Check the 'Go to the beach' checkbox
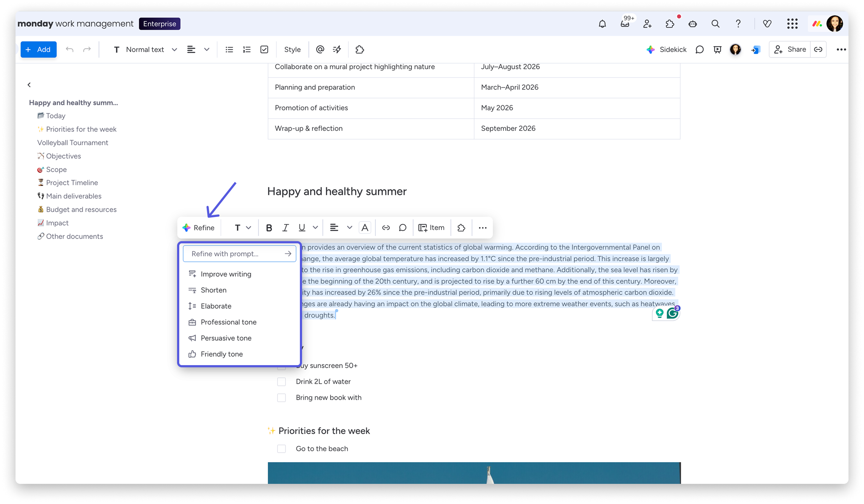Viewport: 864px width, 504px height. coord(282,449)
